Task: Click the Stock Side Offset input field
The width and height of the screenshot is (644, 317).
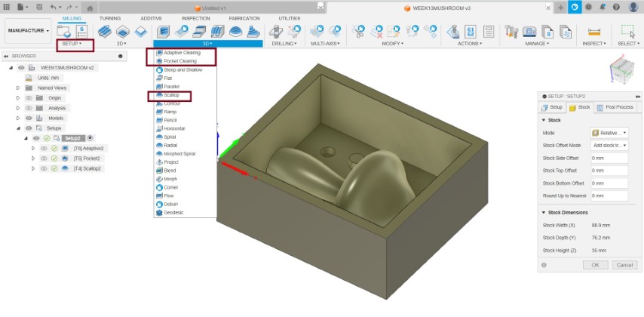Action: [x=609, y=158]
